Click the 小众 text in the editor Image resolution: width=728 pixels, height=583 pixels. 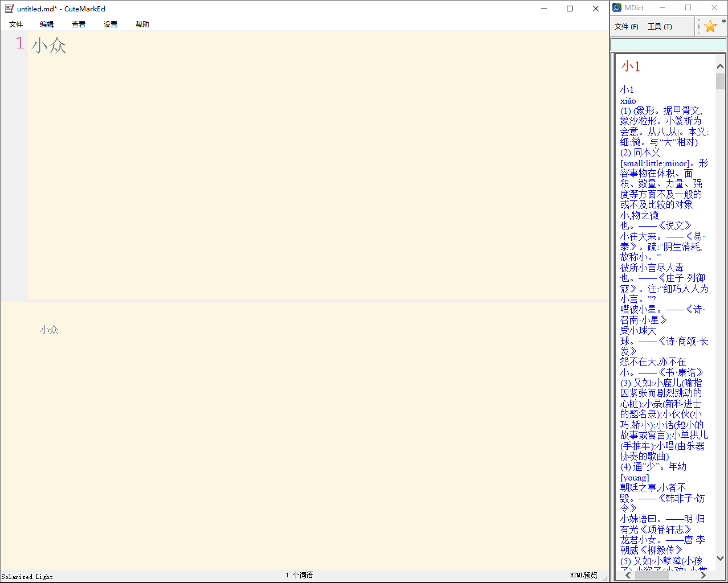[x=49, y=46]
